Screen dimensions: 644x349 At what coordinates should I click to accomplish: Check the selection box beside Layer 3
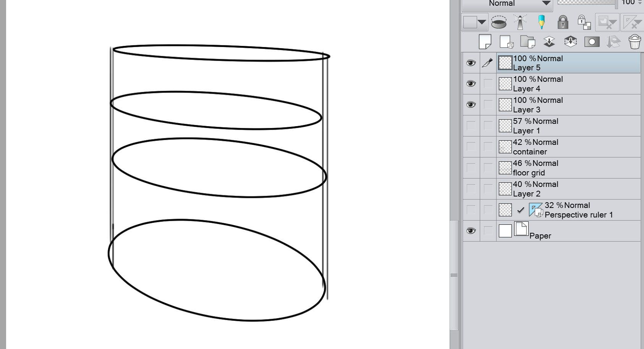(488, 105)
